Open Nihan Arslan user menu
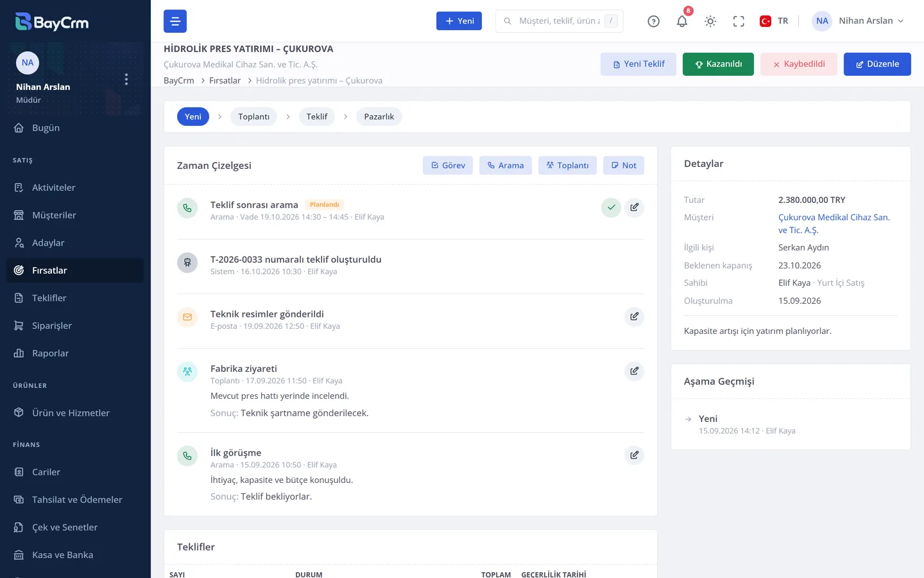Viewport: 924px width, 578px height. point(859,21)
